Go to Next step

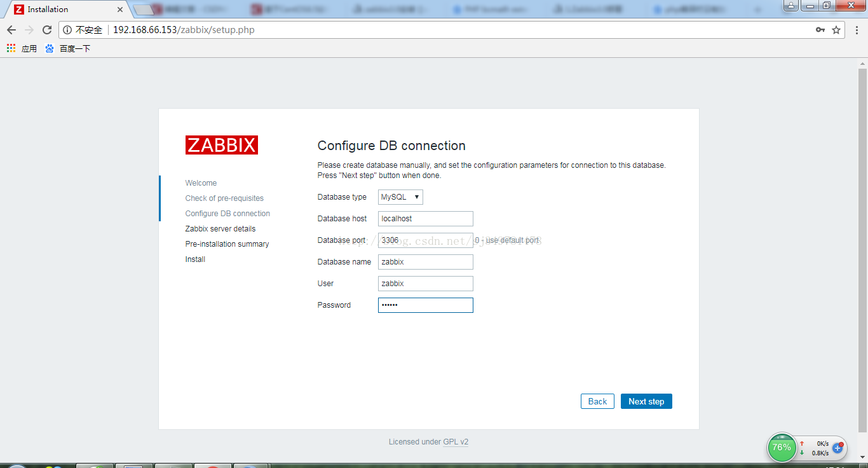[646, 401]
